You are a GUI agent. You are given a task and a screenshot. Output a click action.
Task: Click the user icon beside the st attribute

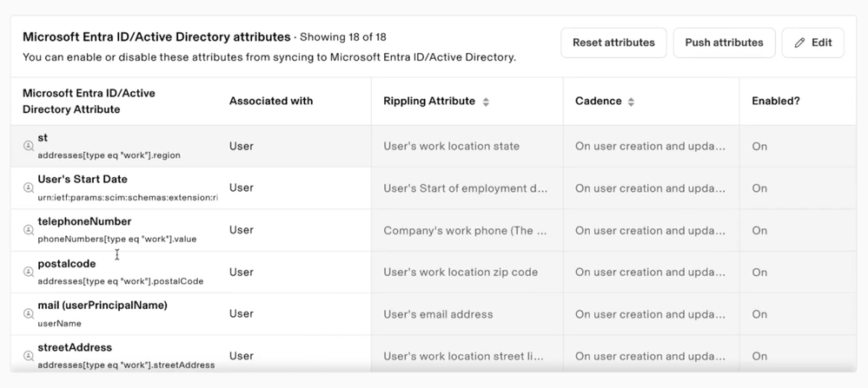coord(28,146)
